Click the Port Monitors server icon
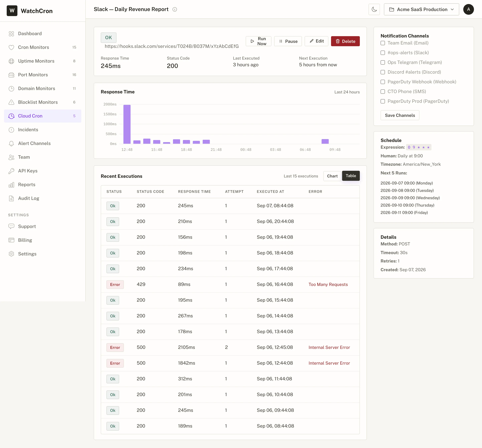 [11, 75]
